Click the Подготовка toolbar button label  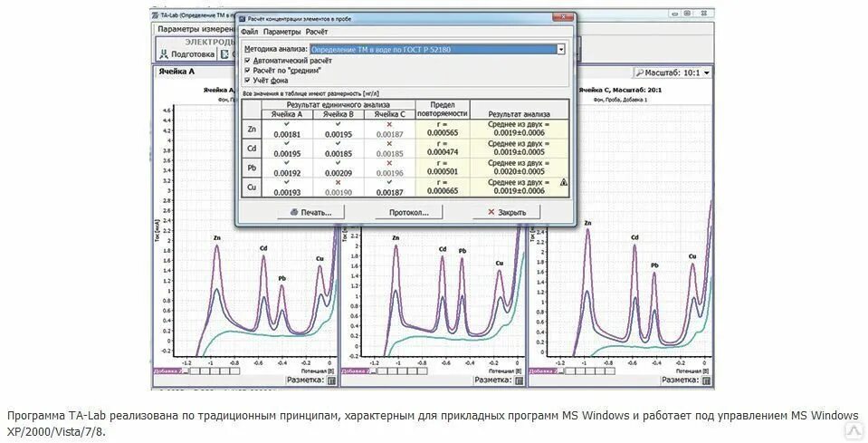pyautogui.click(x=193, y=54)
